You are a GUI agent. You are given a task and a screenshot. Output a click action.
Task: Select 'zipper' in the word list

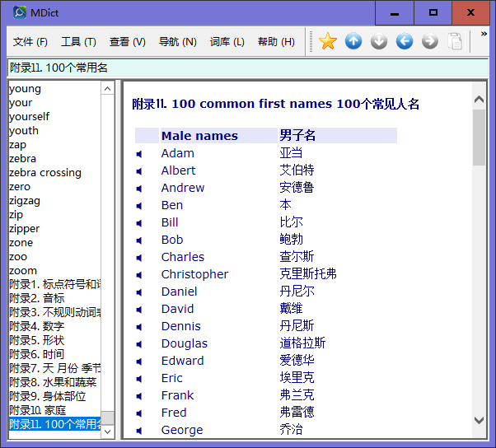(x=25, y=229)
